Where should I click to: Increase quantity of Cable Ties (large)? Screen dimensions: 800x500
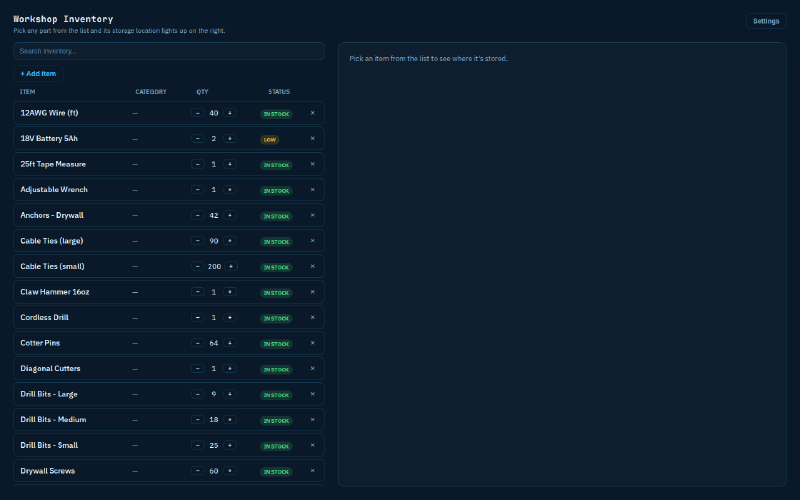coord(230,241)
